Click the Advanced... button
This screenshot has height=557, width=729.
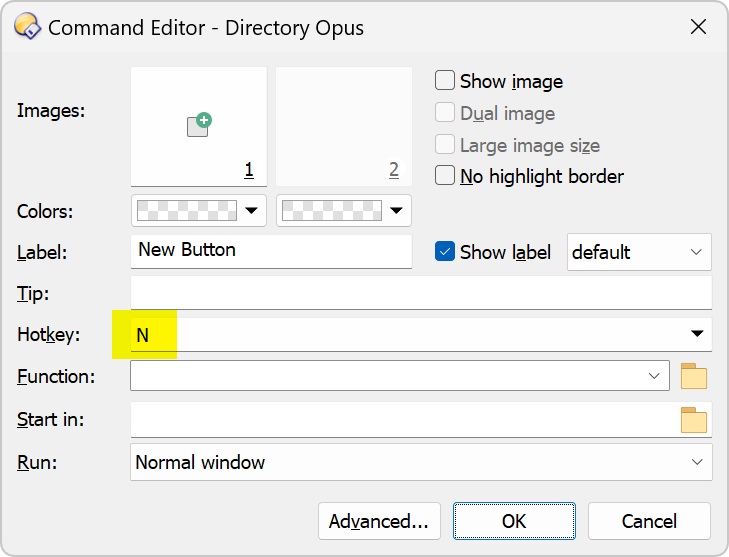tap(379, 521)
